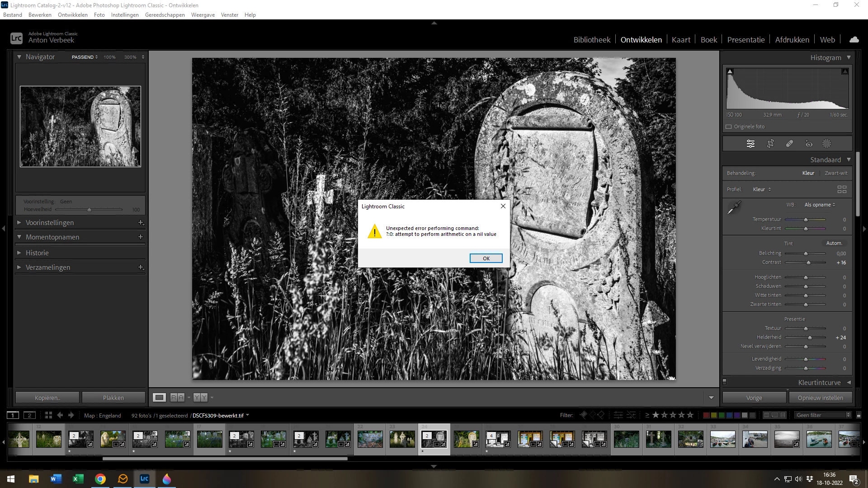Choose the Red eye correction tool
Image resolution: width=868 pixels, height=488 pixels.
click(809, 144)
